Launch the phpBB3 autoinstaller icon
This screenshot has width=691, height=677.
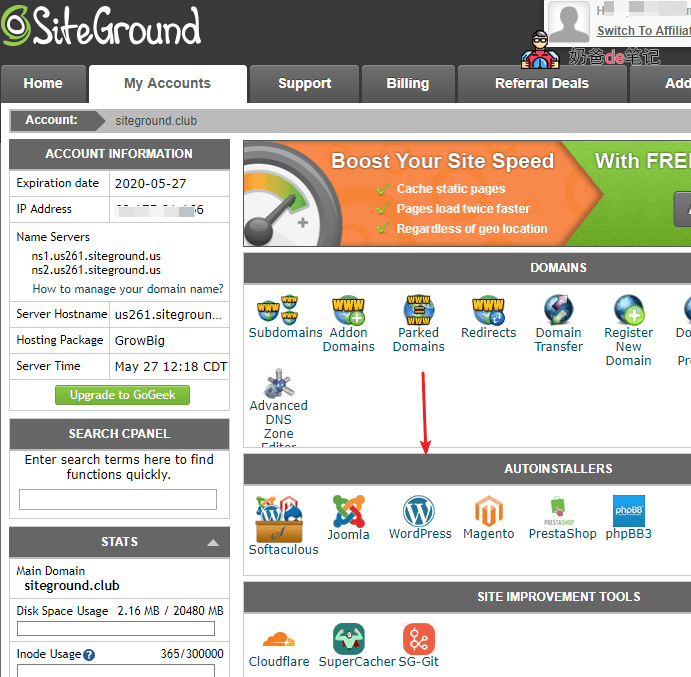point(629,511)
